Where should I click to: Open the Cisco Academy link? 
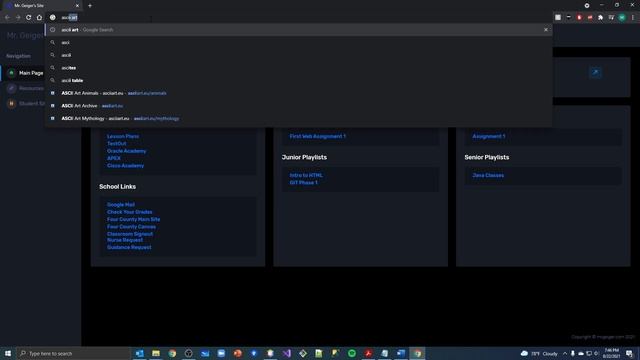point(125,166)
